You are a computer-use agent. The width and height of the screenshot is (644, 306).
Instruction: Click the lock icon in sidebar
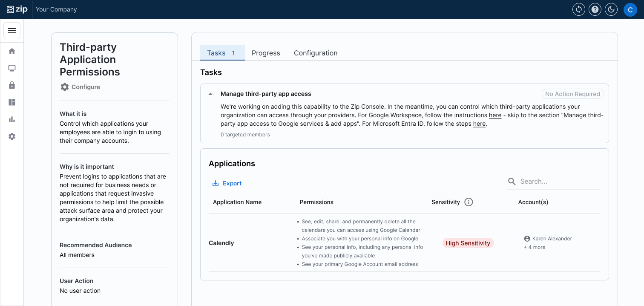point(12,85)
